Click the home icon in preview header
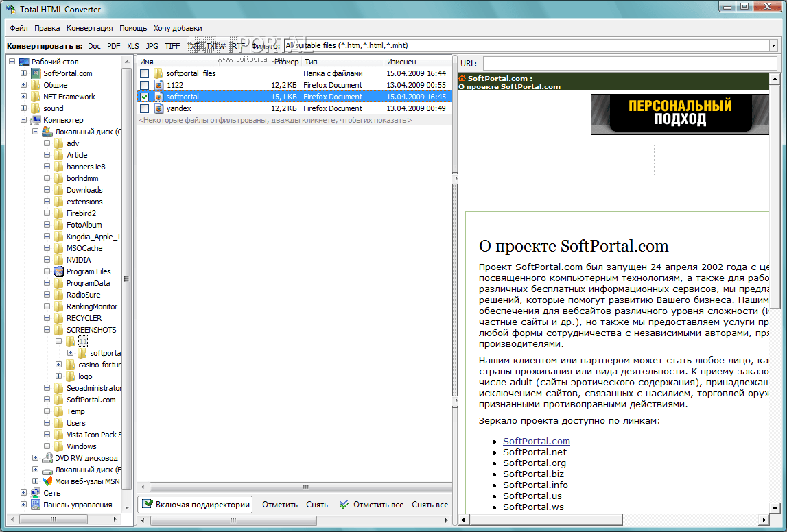Viewport: 787px width, 532px height. [x=462, y=78]
